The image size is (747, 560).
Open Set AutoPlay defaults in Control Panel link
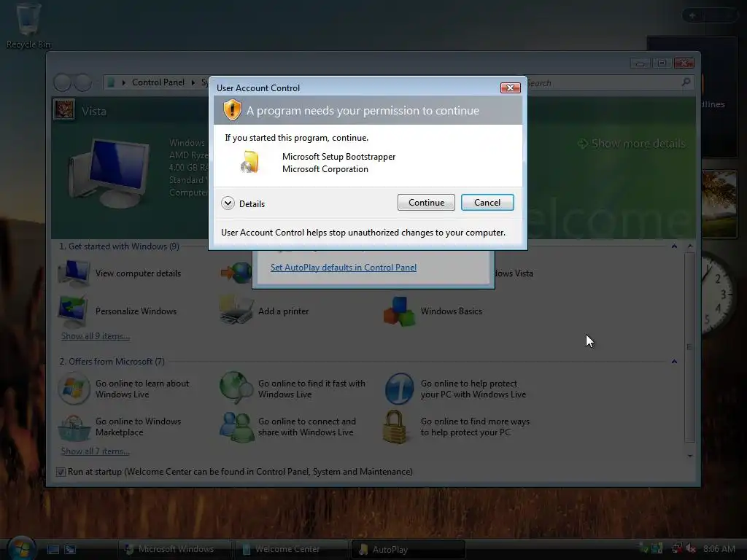[344, 267]
